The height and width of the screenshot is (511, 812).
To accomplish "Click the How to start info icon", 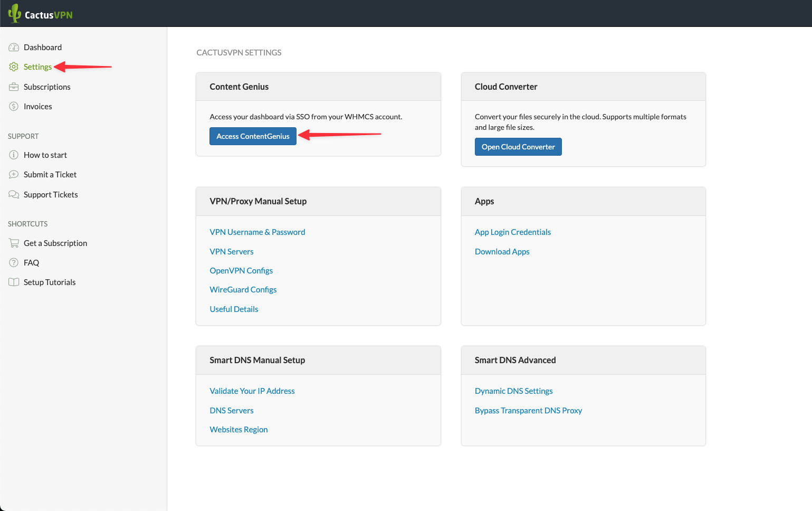I will [14, 155].
